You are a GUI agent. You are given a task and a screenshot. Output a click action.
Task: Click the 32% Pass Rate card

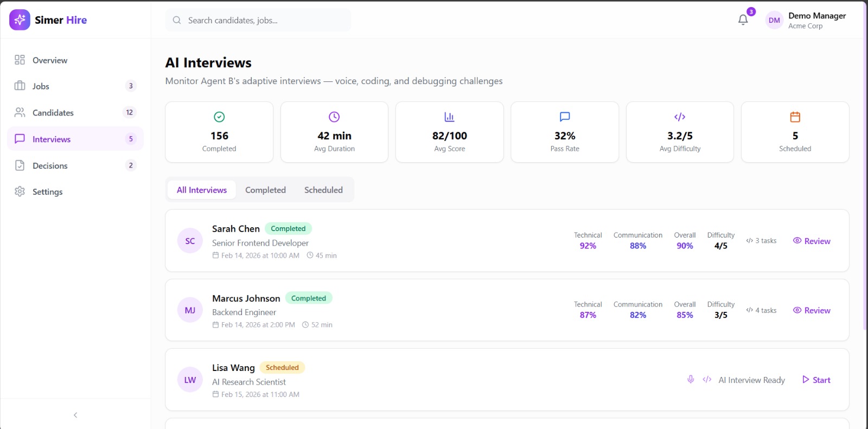pyautogui.click(x=565, y=132)
